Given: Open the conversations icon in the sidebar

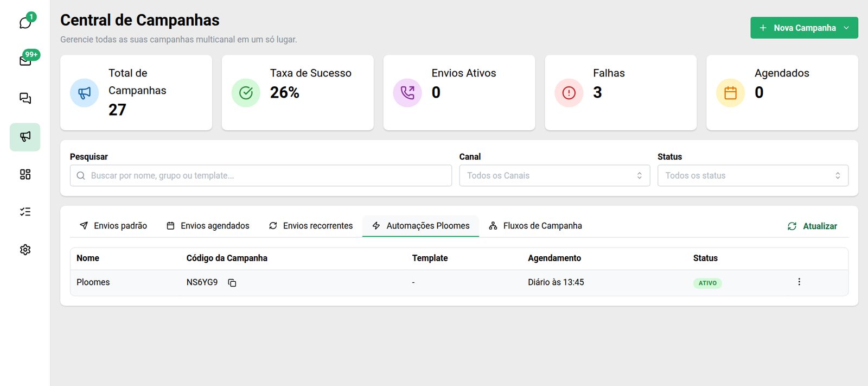Looking at the screenshot, I should click(x=25, y=98).
